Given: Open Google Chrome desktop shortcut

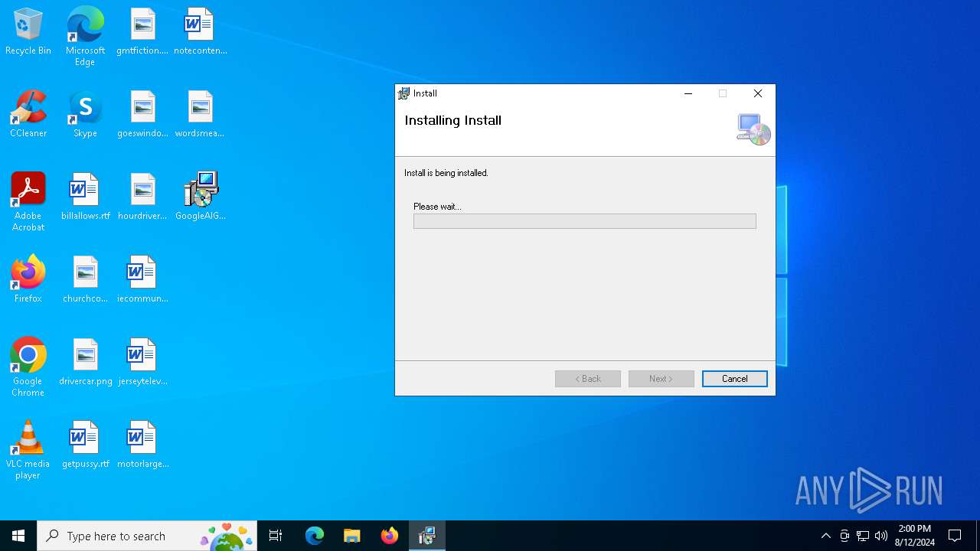Looking at the screenshot, I should click(x=28, y=367).
